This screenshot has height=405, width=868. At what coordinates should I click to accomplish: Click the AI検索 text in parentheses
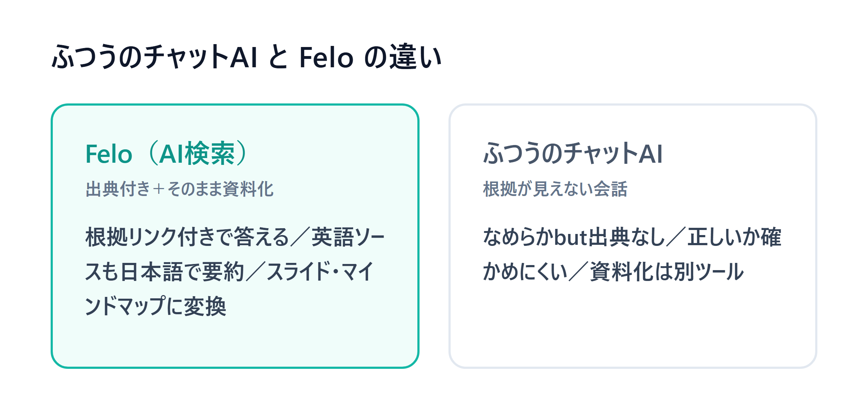click(x=197, y=154)
